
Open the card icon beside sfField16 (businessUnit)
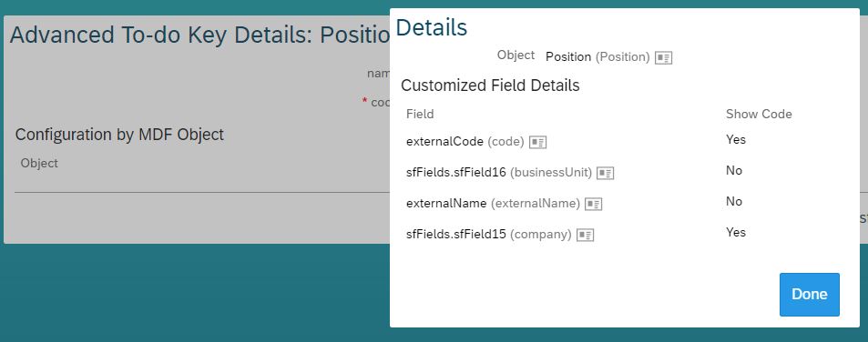(x=606, y=174)
